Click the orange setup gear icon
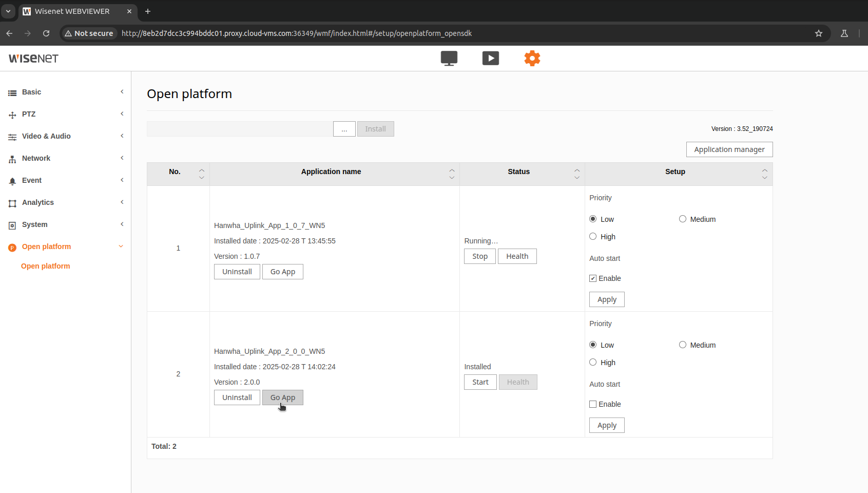868x493 pixels. pos(532,58)
